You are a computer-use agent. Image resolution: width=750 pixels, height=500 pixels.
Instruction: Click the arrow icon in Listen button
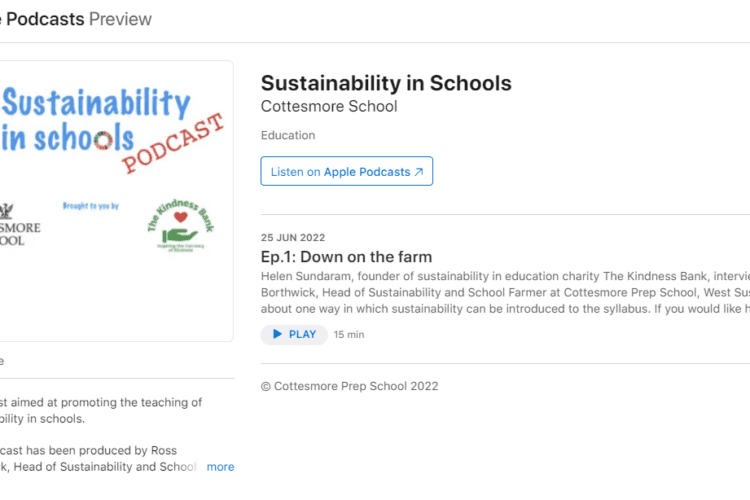(x=419, y=172)
